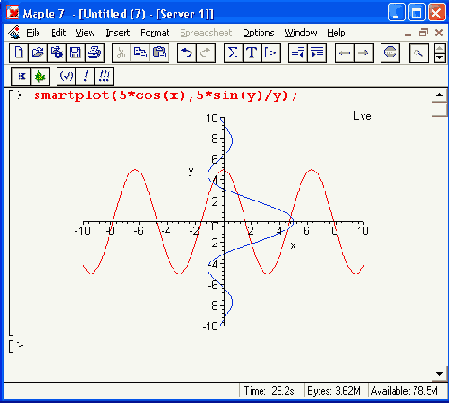Insert Maple input using Sigma icon
The width and height of the screenshot is (449, 403).
tap(233, 53)
